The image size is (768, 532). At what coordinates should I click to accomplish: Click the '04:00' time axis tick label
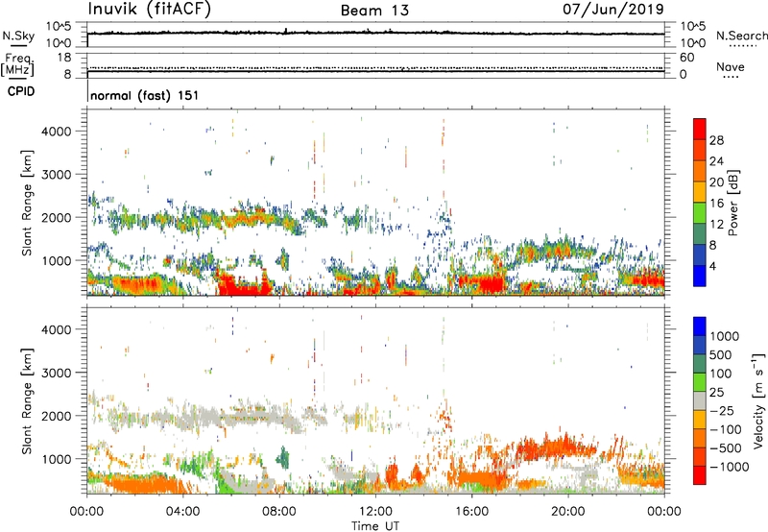182,512
